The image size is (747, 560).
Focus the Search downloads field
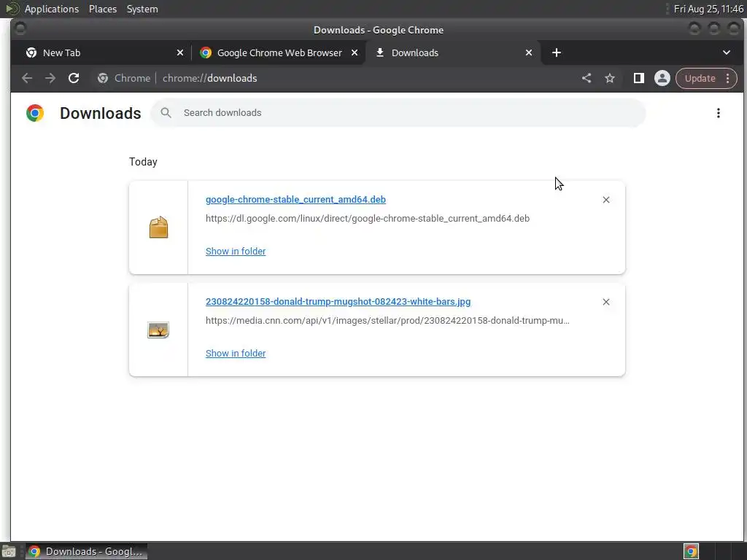point(398,113)
